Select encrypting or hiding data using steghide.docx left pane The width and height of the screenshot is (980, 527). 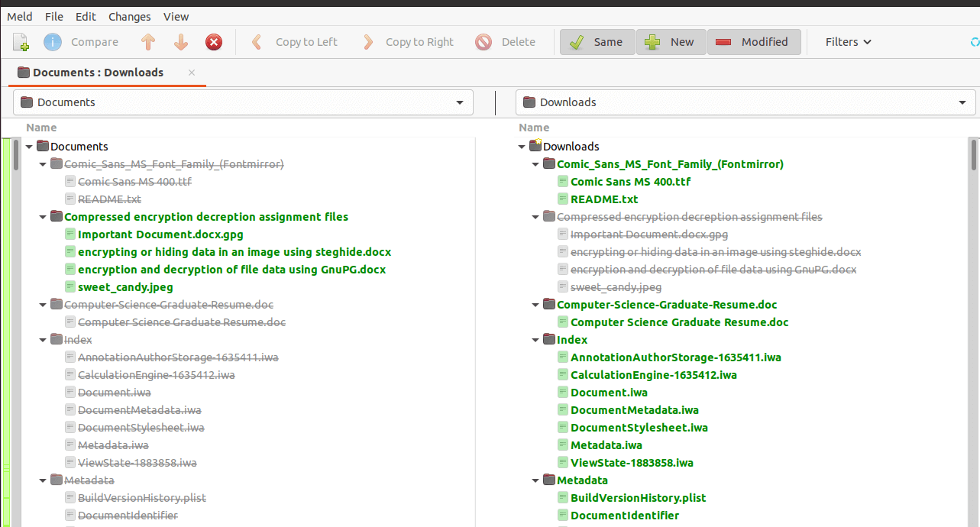234,252
